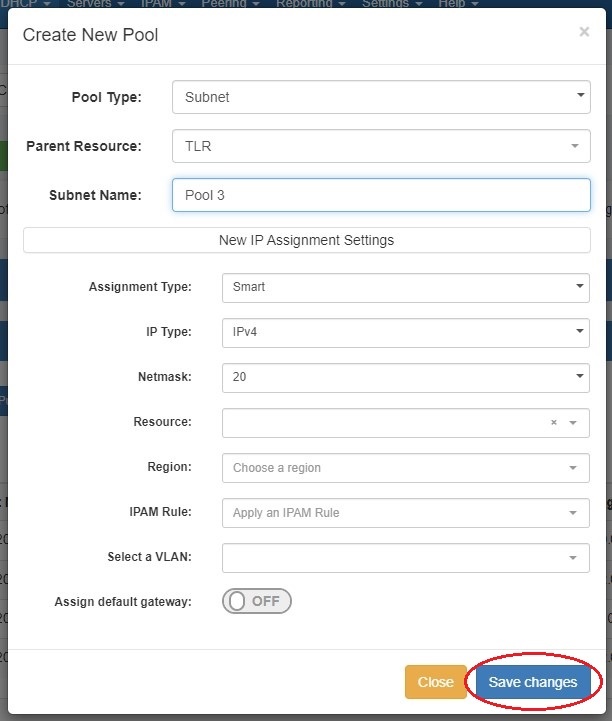Expand the Resource dropdown arrow
This screenshot has height=721, width=612.
573,423
